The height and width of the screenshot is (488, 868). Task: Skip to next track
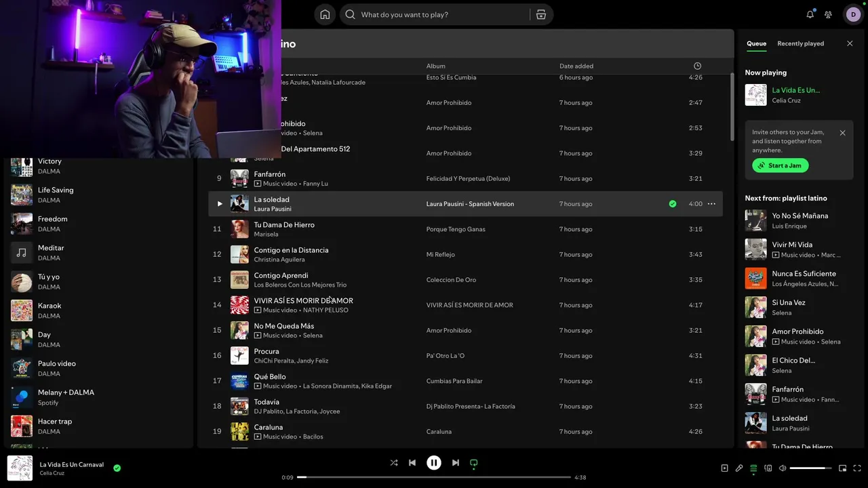456,463
